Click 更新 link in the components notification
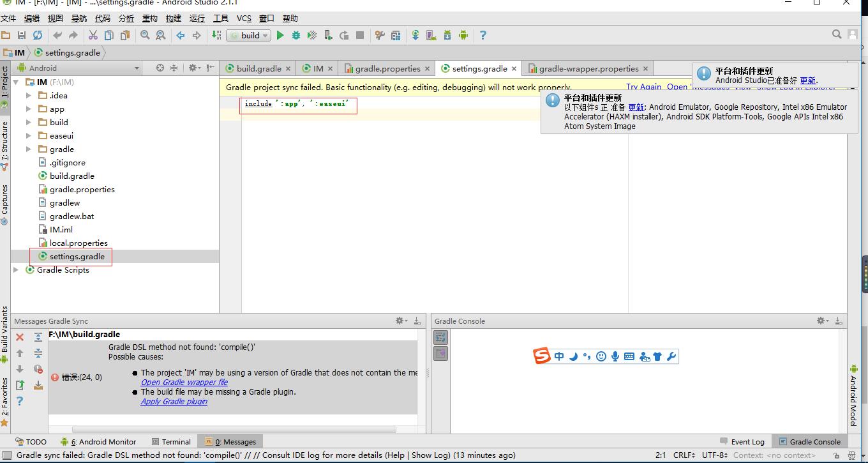 click(636, 107)
